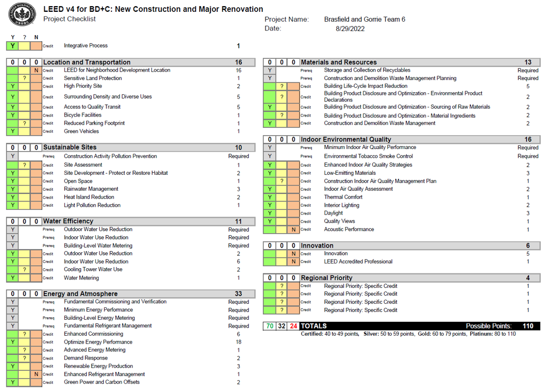Select the ? cell for Building Life-Cycle Impact Reduction
Image resolution: width=546 pixels, height=392 pixels.
pyautogui.click(x=282, y=86)
